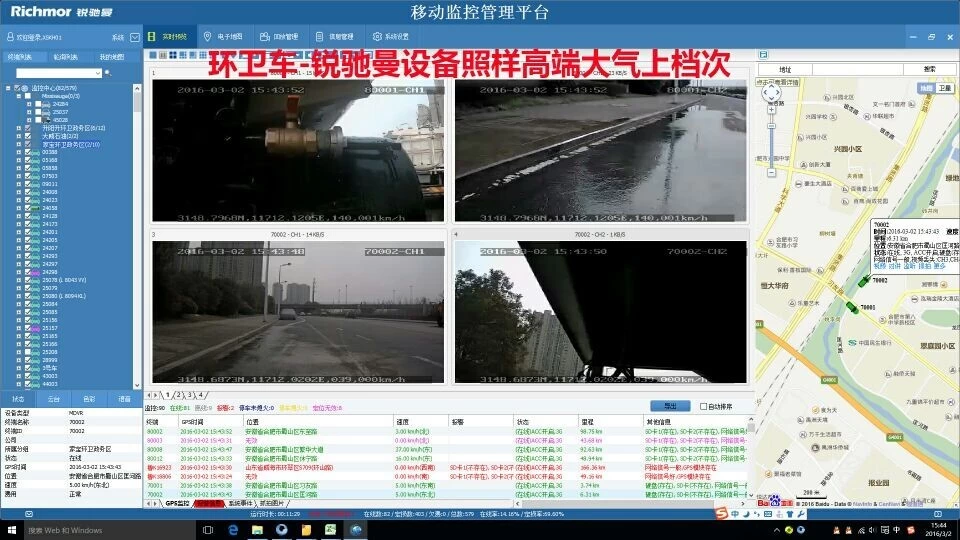Launch Microsoft Edge from the taskbar
Viewport: 960px width, 540px height.
pyautogui.click(x=233, y=530)
